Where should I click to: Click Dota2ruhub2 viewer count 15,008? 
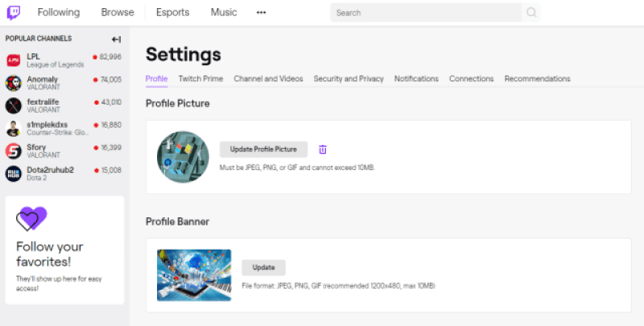pyautogui.click(x=111, y=170)
